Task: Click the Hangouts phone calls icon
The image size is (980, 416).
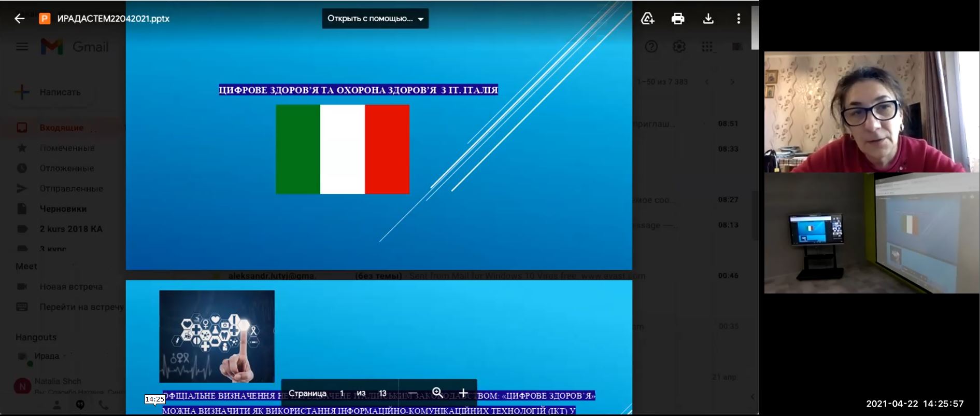Action: tap(104, 405)
